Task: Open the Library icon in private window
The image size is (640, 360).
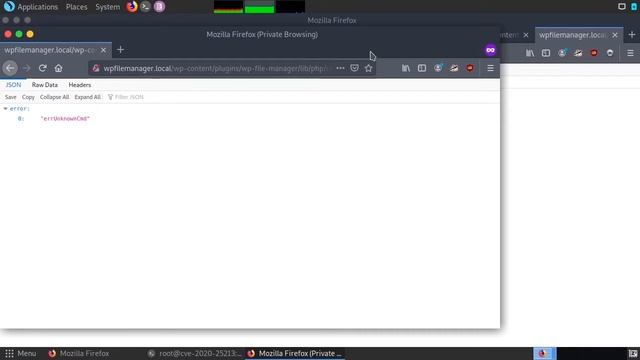Action: pos(406,68)
